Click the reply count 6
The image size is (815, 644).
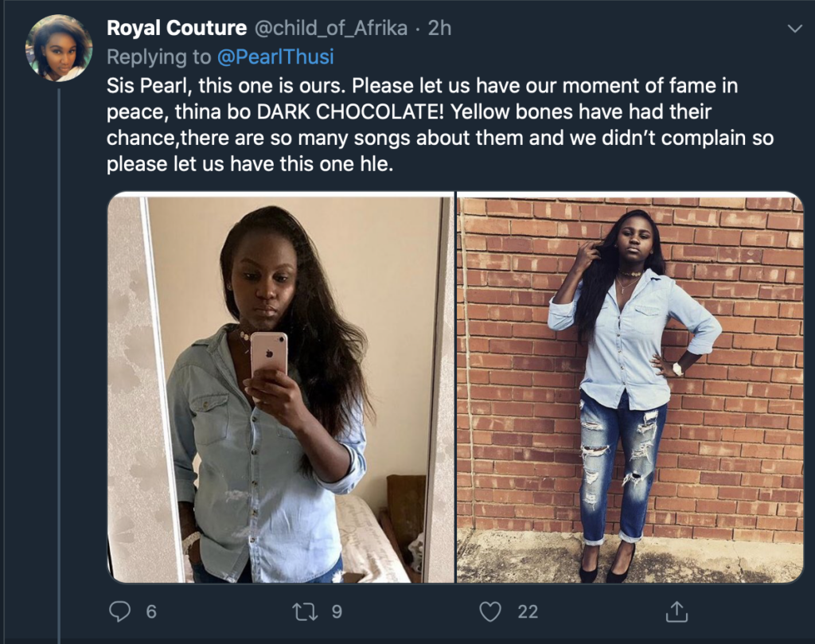tap(151, 612)
